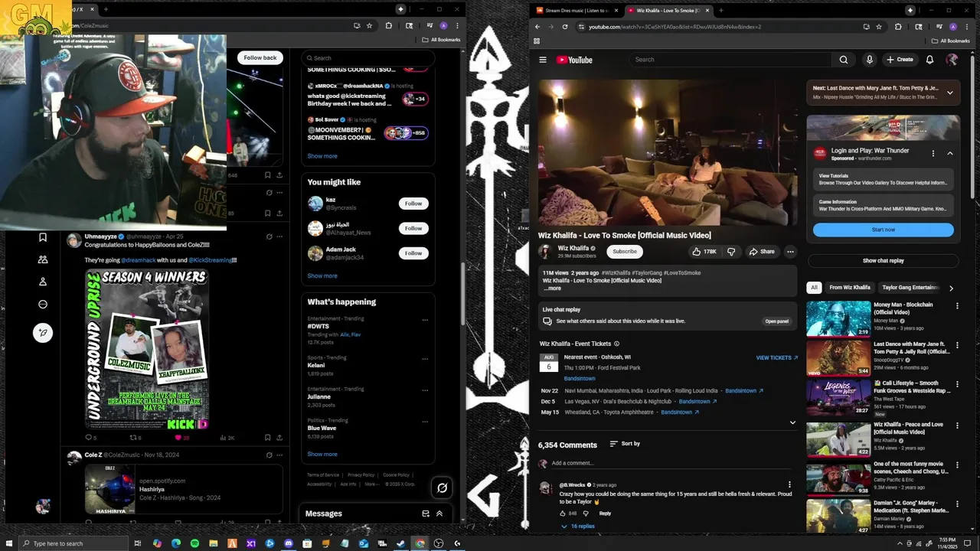Viewport: 980px width, 551px height.
Task: Open the comments Sort by dropdown
Action: pos(625,444)
